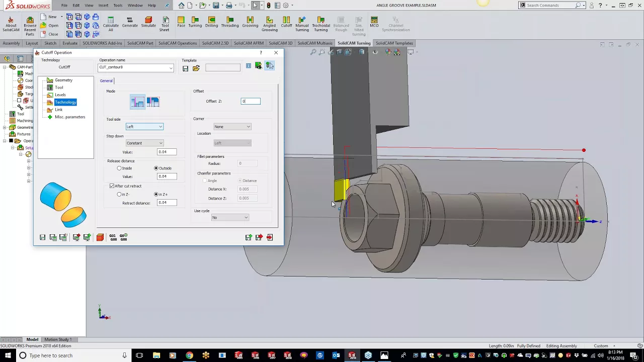Open the Tool Sheet
The image size is (644, 362).
tap(165, 24)
